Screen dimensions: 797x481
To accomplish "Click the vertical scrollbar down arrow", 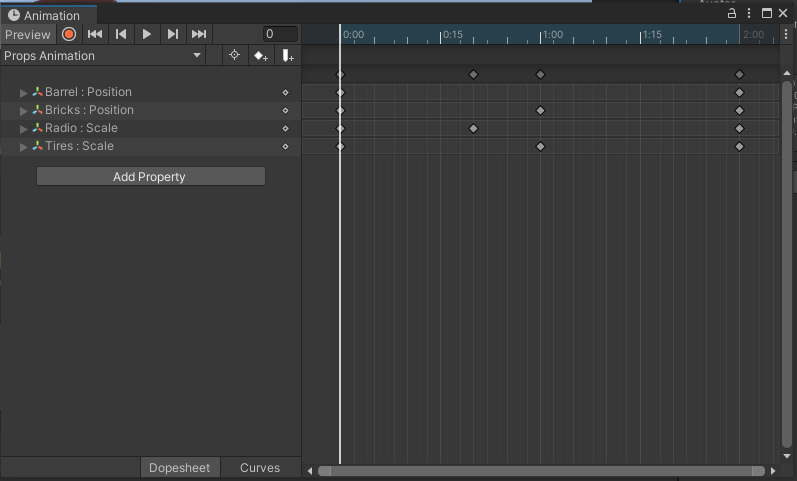I will click(787, 456).
